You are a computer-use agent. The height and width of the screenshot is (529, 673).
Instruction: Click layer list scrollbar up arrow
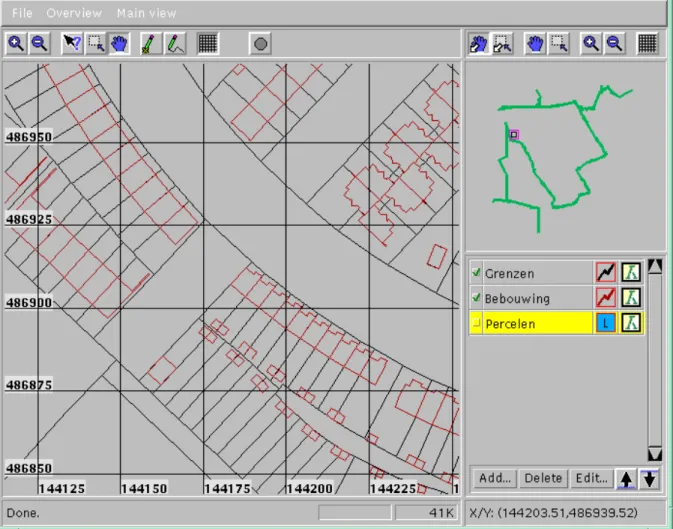pos(655,266)
